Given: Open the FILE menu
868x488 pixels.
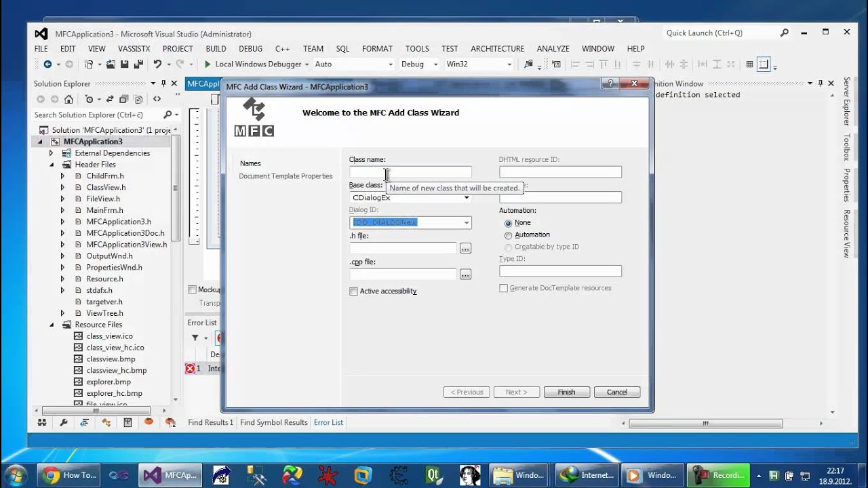Looking at the screenshot, I should [x=41, y=49].
